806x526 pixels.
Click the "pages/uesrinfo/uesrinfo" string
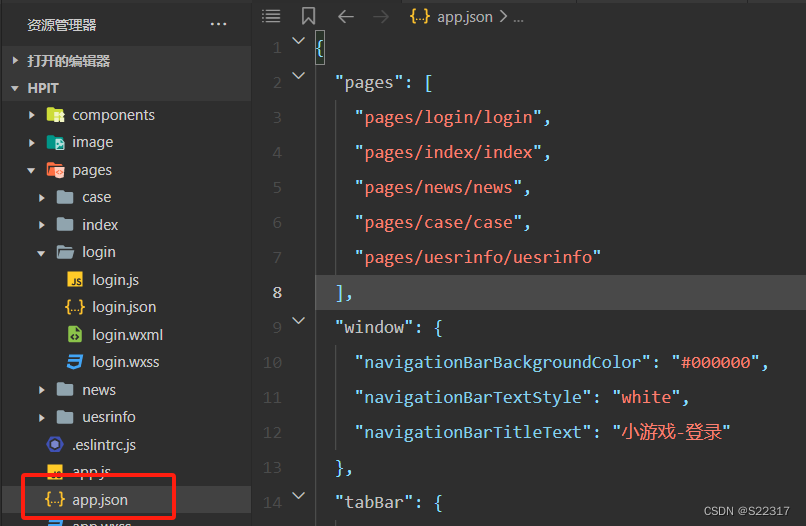(478, 257)
